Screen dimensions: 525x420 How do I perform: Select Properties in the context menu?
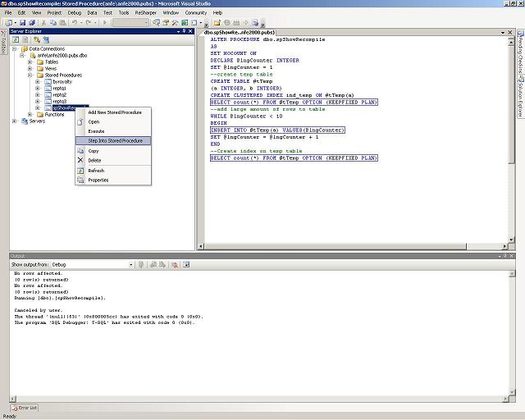pos(98,180)
